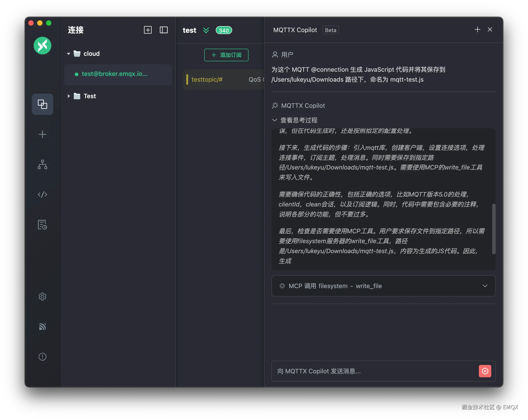Collapse the cloud folder
The height and width of the screenshot is (420, 528).
pyautogui.click(x=69, y=54)
